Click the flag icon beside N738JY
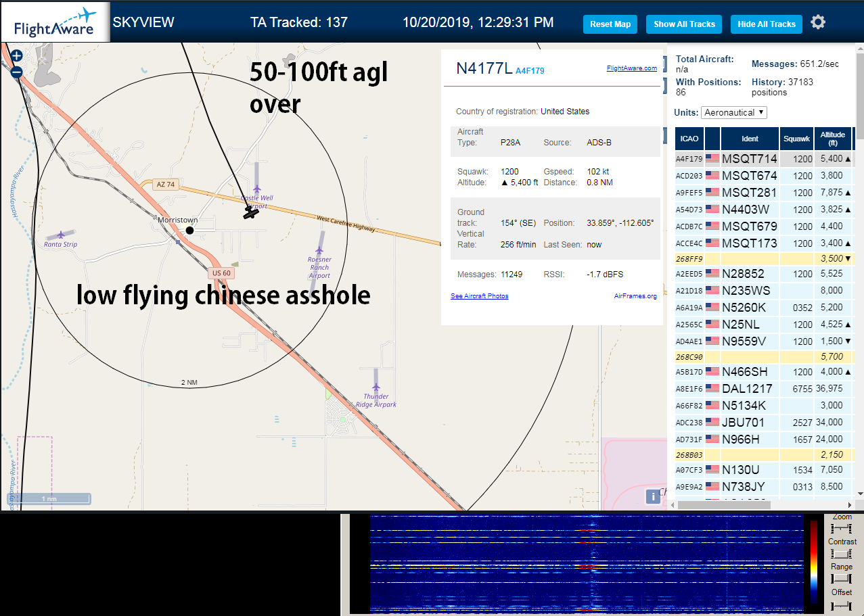 point(712,486)
